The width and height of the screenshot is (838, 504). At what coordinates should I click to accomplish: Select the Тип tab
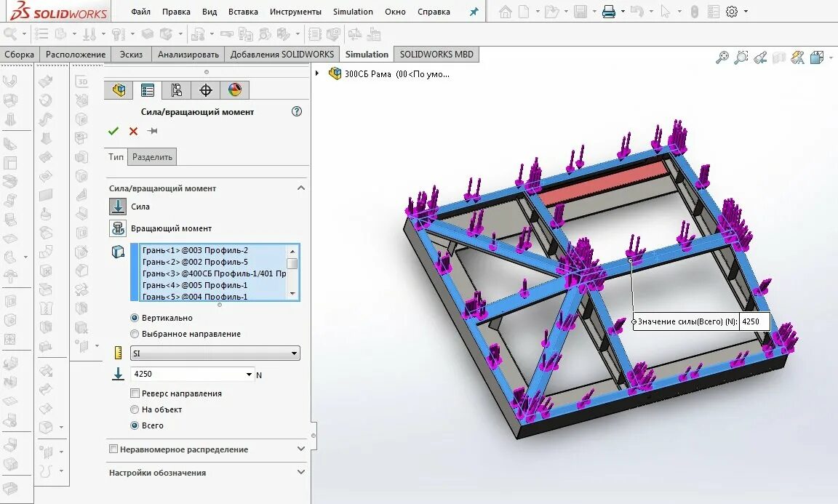116,156
